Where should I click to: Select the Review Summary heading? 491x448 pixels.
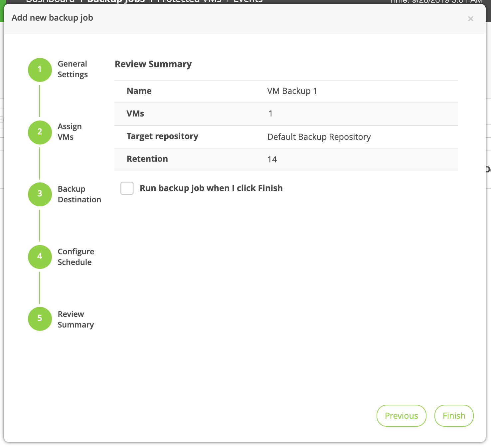point(153,64)
